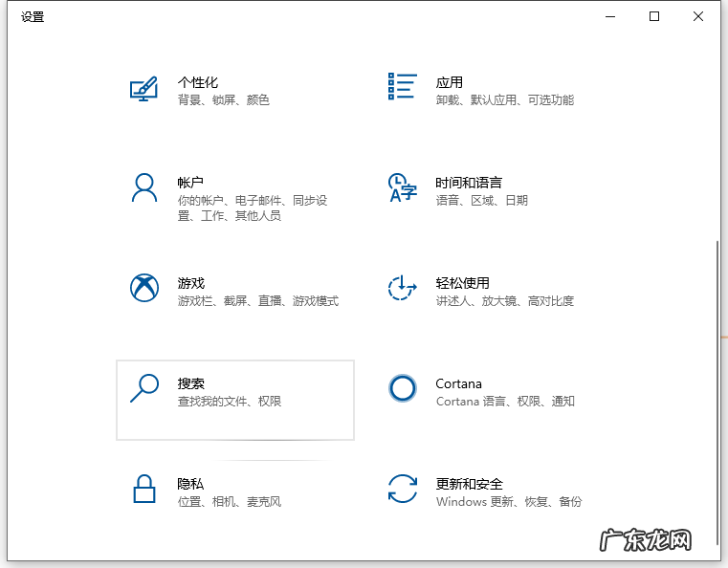Open the 轻松使用 dashed clock icon
The width and height of the screenshot is (728, 568).
tap(402, 288)
